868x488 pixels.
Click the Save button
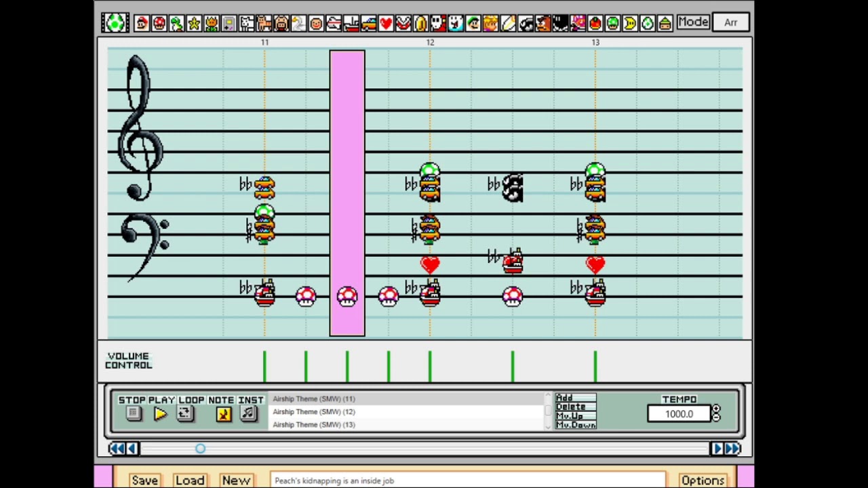click(x=144, y=480)
